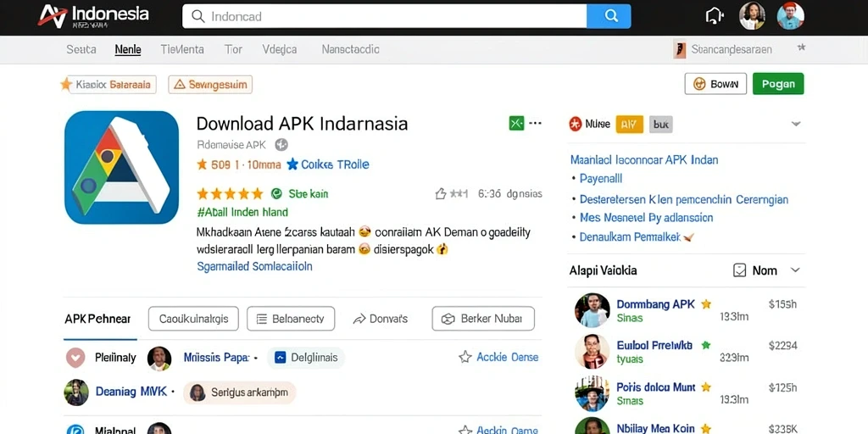
Task: Click the heart icon beside Pleiinaly
Action: pos(75,358)
